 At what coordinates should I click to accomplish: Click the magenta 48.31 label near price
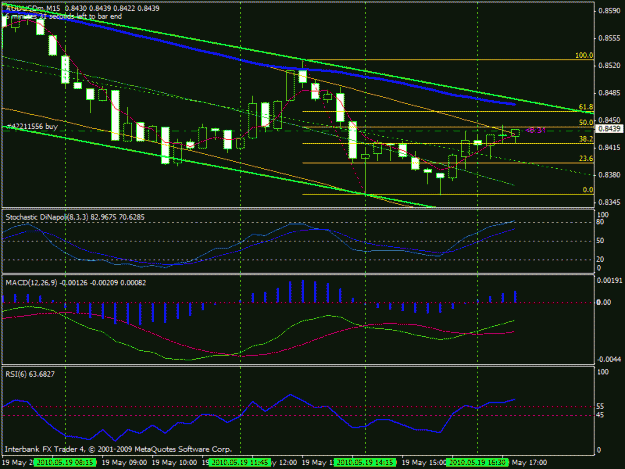pyautogui.click(x=536, y=130)
